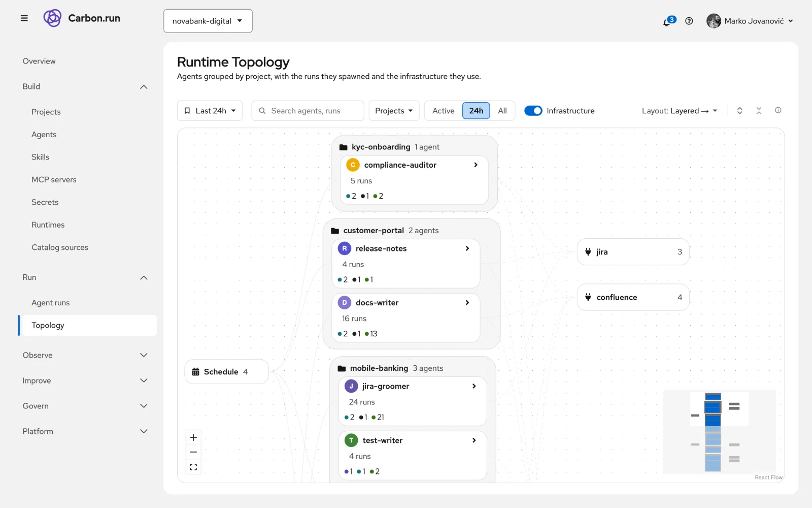Select the All filter option
Screen dimensions: 812x508
tap(502, 111)
